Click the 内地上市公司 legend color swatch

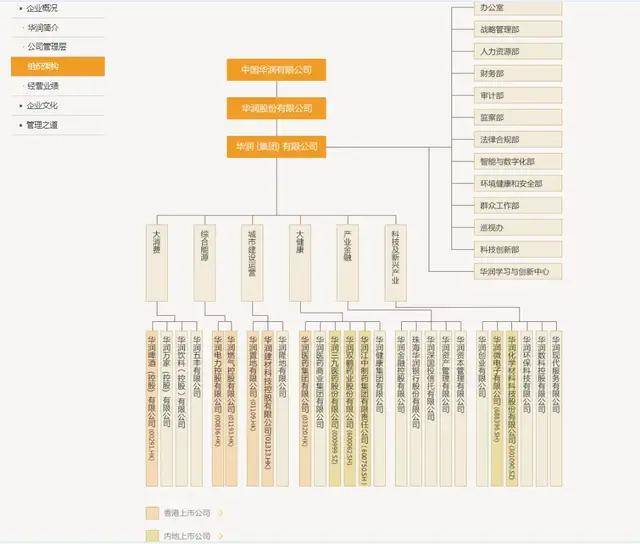152,537
